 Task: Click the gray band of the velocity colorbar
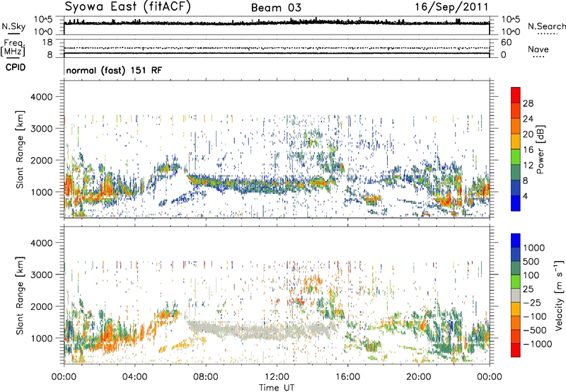point(516,295)
